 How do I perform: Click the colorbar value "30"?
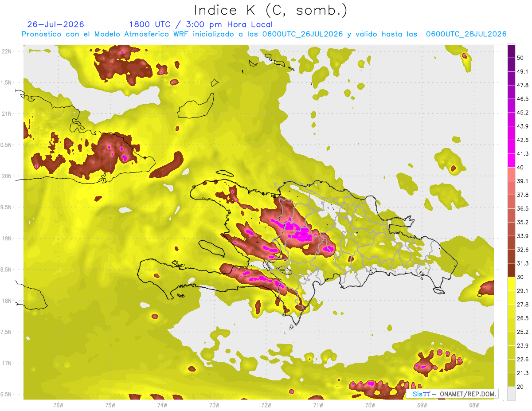520,277
